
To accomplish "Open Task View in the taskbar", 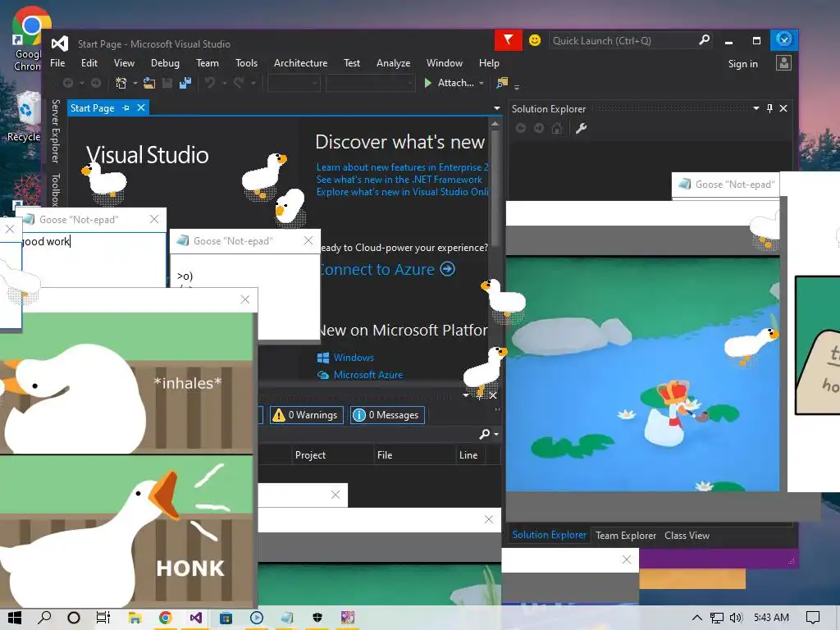I will 103,618.
